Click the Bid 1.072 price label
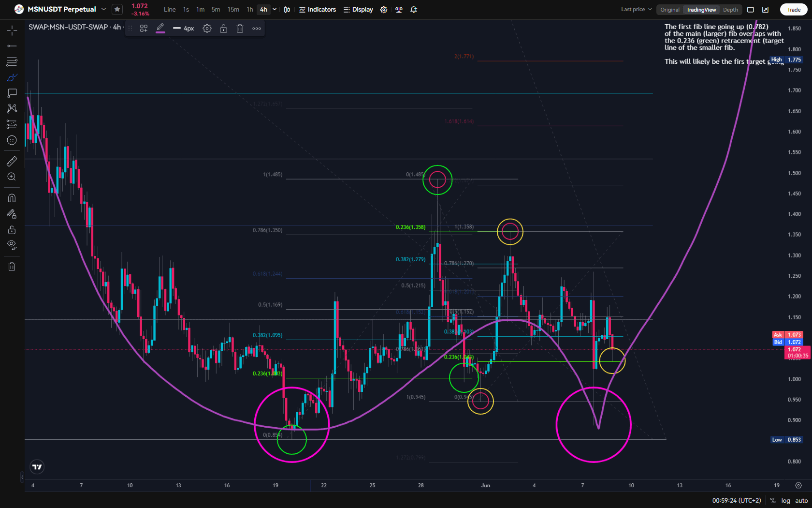Viewport: 812px width, 508px height. pos(788,342)
